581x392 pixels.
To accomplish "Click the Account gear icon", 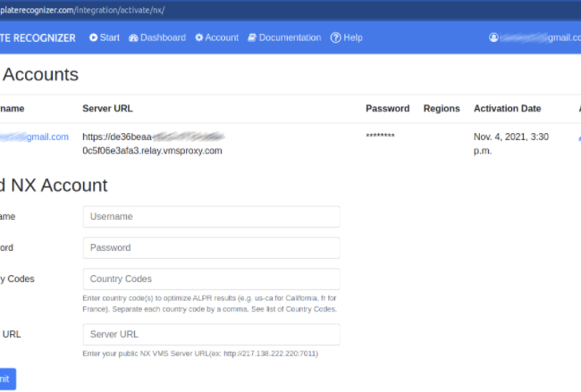I will 199,38.
